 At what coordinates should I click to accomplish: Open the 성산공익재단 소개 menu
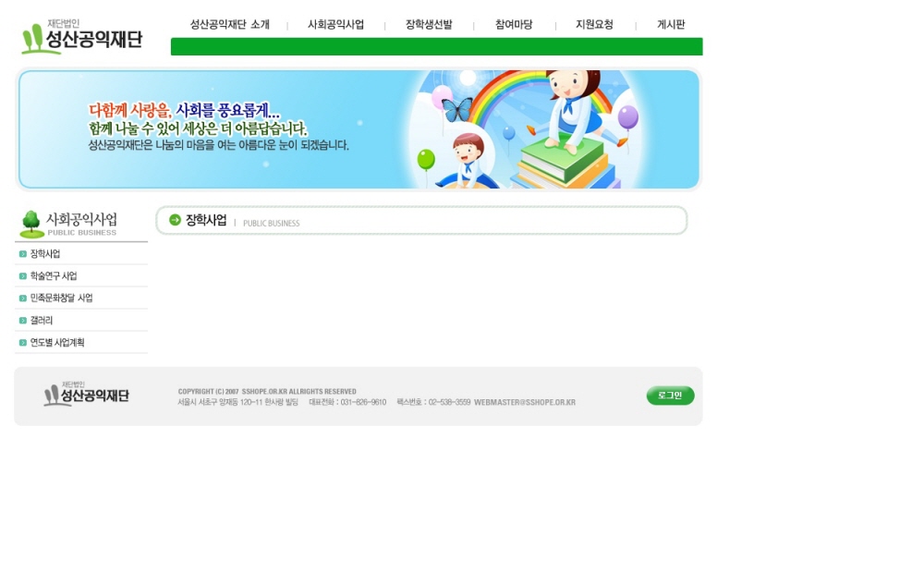[230, 25]
